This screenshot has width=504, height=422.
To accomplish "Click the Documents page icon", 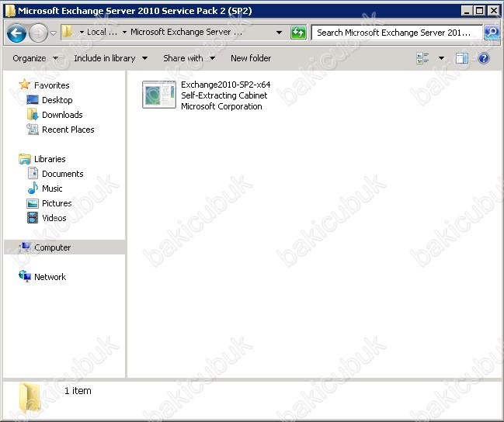I will [x=33, y=174].
